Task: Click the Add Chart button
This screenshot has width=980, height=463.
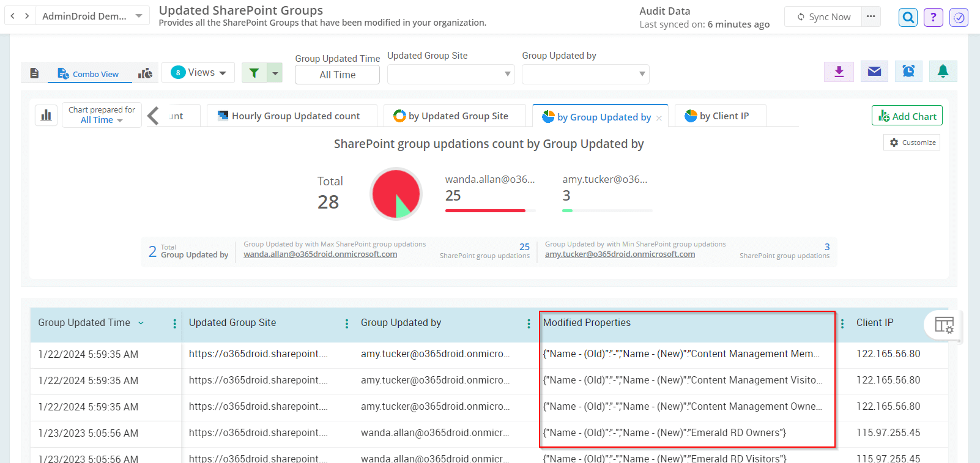Action: coord(907,116)
